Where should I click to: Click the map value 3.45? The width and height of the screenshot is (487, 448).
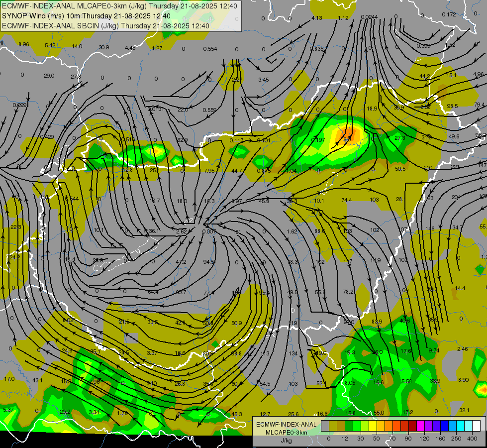(263, 80)
